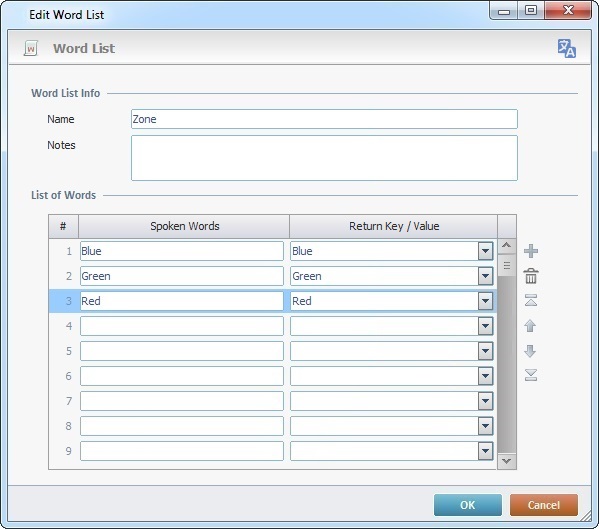Expand Return Key dropdown for Green row
Viewport: 599px width, 529px height.
coord(485,276)
